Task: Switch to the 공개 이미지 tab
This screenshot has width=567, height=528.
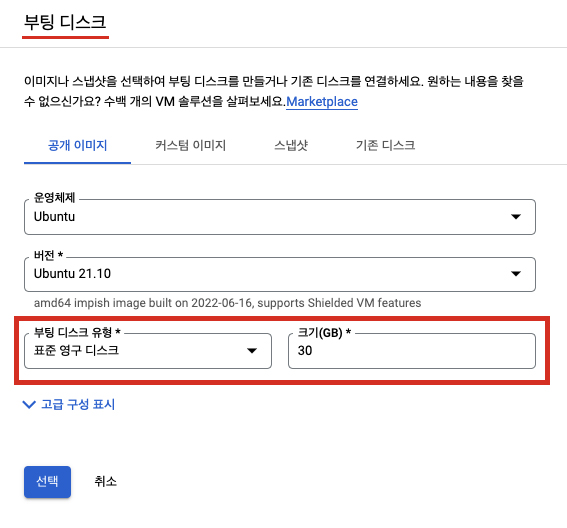Action: pos(77,145)
